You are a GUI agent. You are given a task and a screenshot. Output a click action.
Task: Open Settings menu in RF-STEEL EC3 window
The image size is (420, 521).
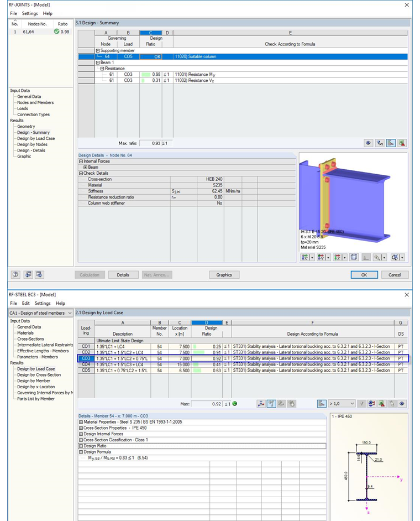[43, 303]
